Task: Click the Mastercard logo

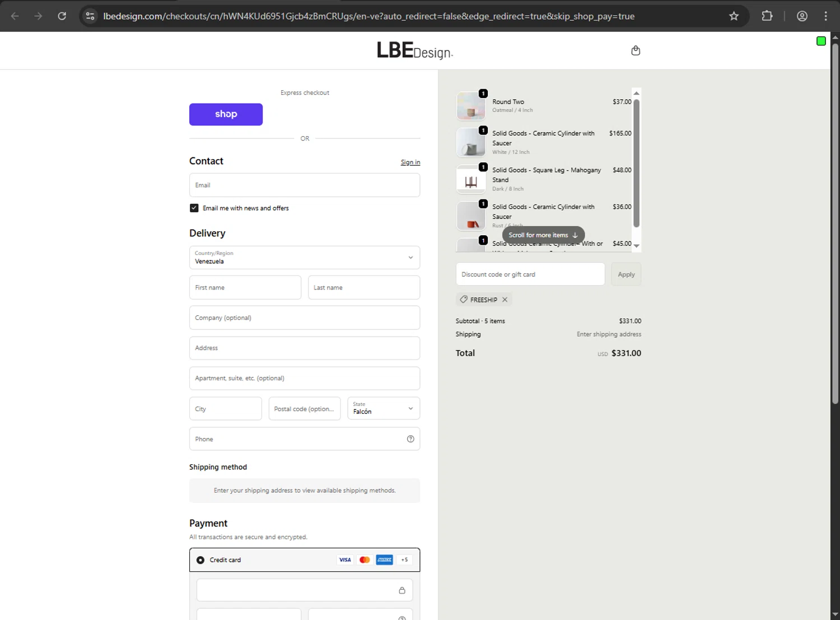Action: pos(365,560)
